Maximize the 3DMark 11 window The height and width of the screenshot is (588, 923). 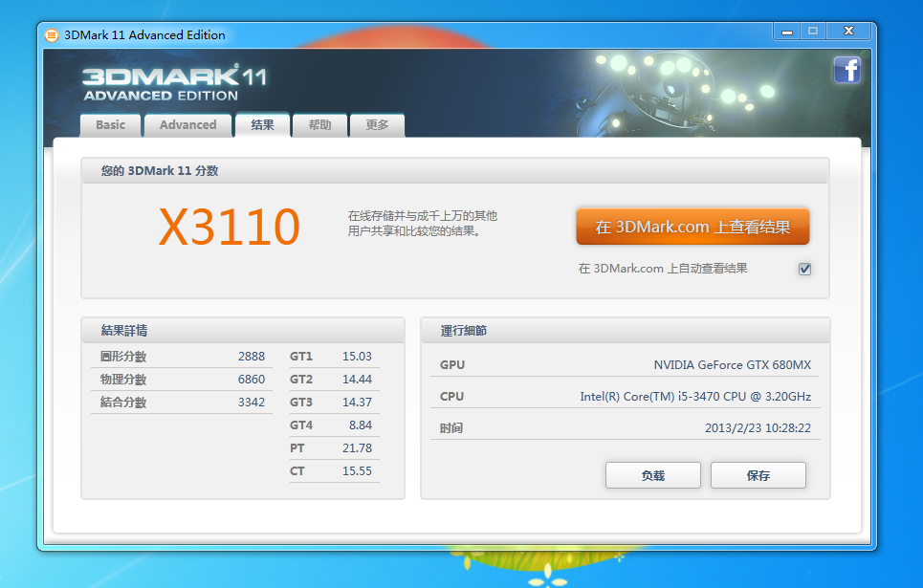pyautogui.click(x=813, y=32)
